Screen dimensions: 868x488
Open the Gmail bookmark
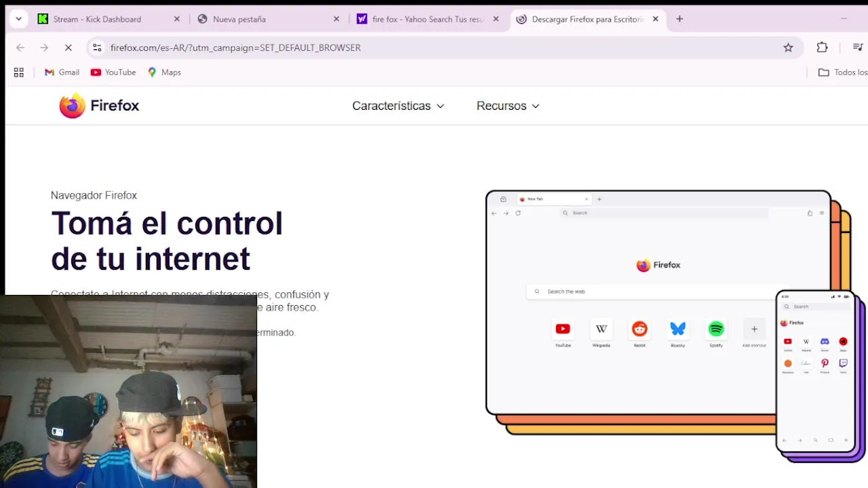tap(62, 73)
